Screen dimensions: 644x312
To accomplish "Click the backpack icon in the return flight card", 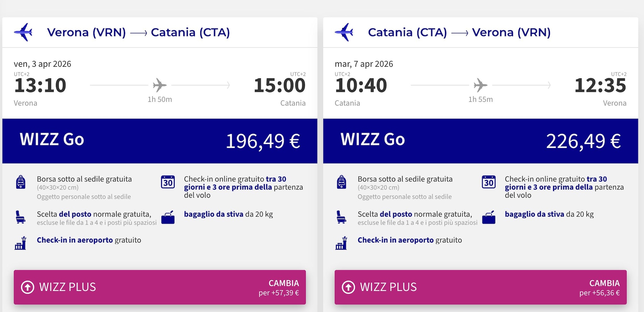I will coord(341,182).
